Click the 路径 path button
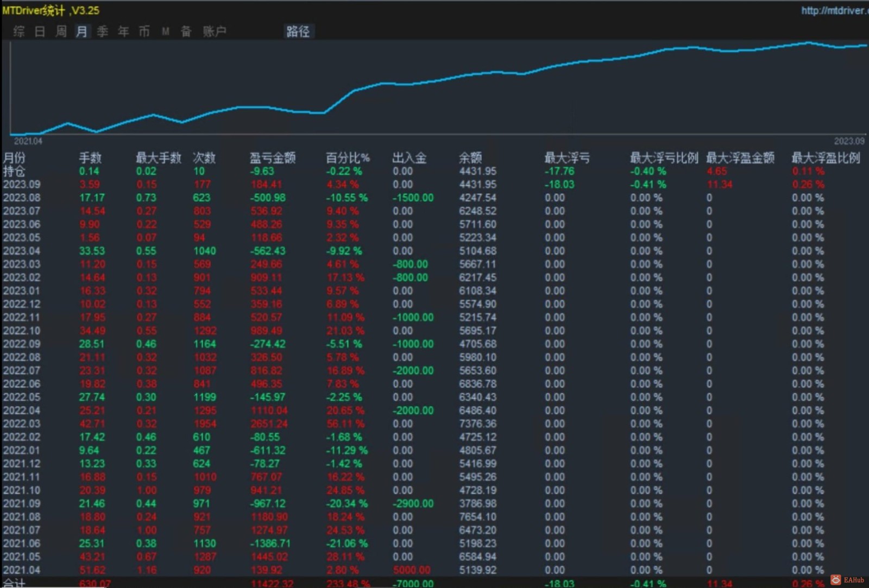This screenshot has width=869, height=588. tap(298, 31)
